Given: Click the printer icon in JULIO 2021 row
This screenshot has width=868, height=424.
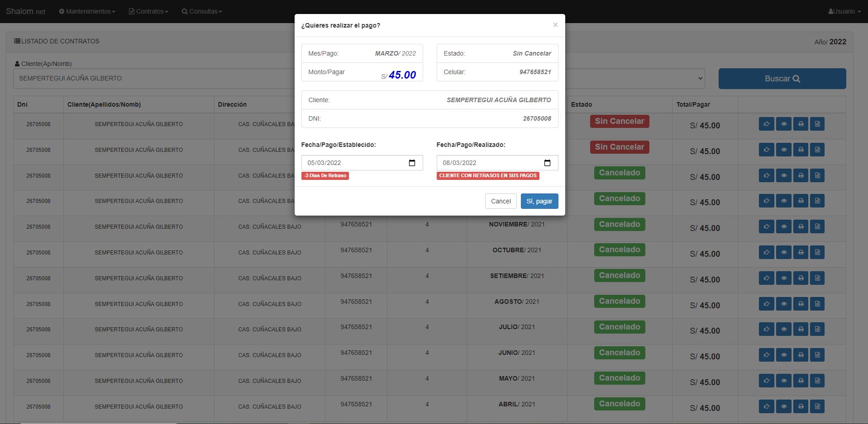Looking at the screenshot, I should (x=801, y=330).
